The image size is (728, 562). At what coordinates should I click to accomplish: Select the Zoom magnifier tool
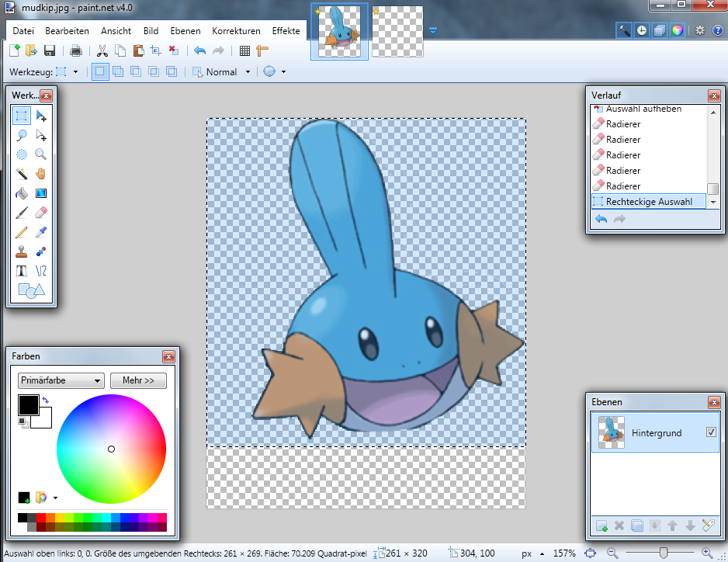pos(41,154)
